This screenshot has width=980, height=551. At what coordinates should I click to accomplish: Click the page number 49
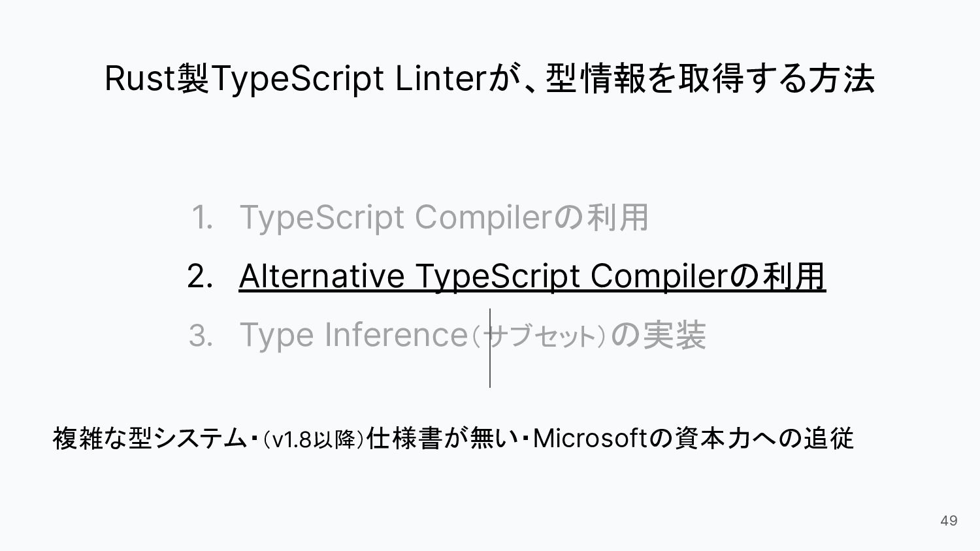pos(949,520)
